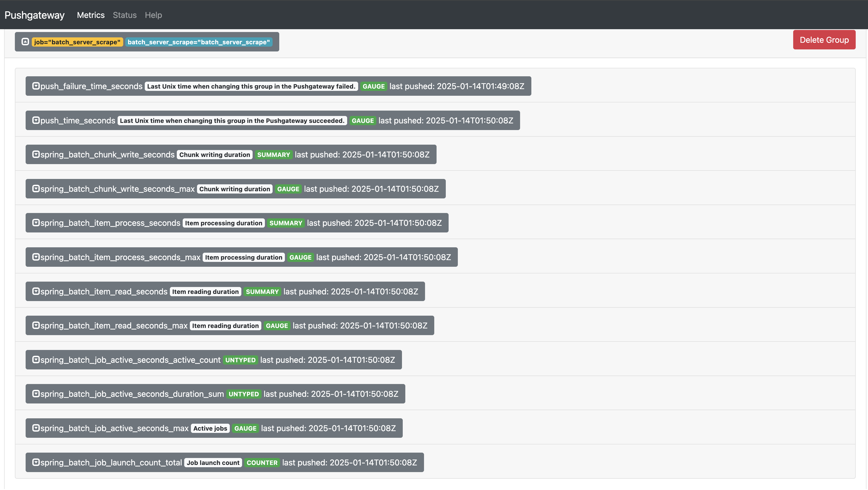Click spring_batch_item_read_seconds metric name

pos(104,292)
